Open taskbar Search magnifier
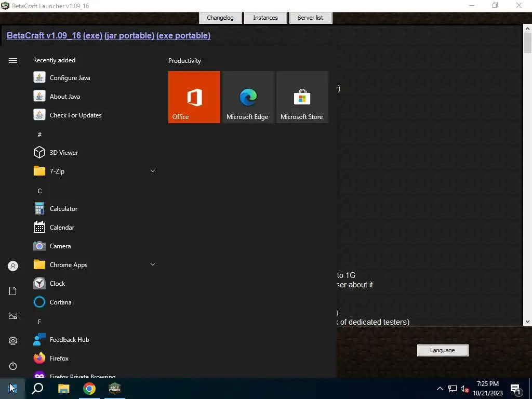This screenshot has height=399, width=532. (x=37, y=389)
